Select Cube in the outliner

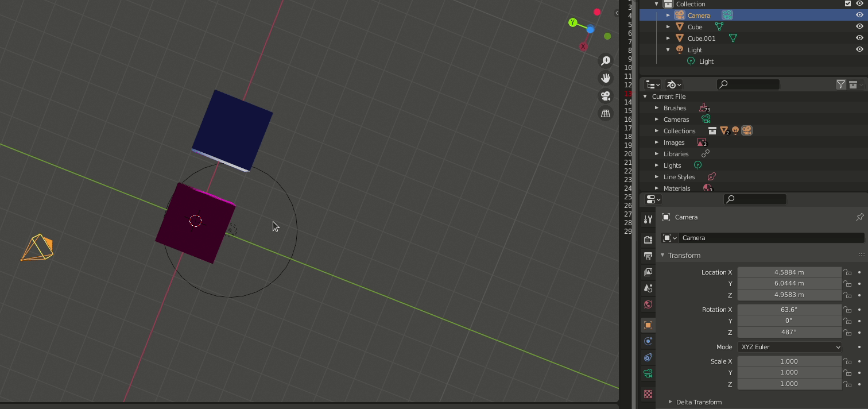pyautogui.click(x=695, y=26)
